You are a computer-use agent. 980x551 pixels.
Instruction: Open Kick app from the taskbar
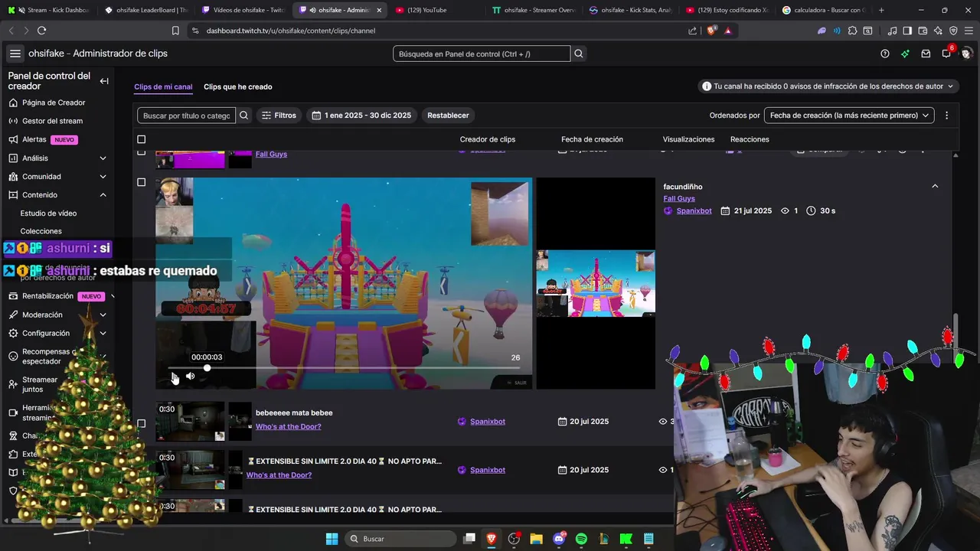click(626, 539)
